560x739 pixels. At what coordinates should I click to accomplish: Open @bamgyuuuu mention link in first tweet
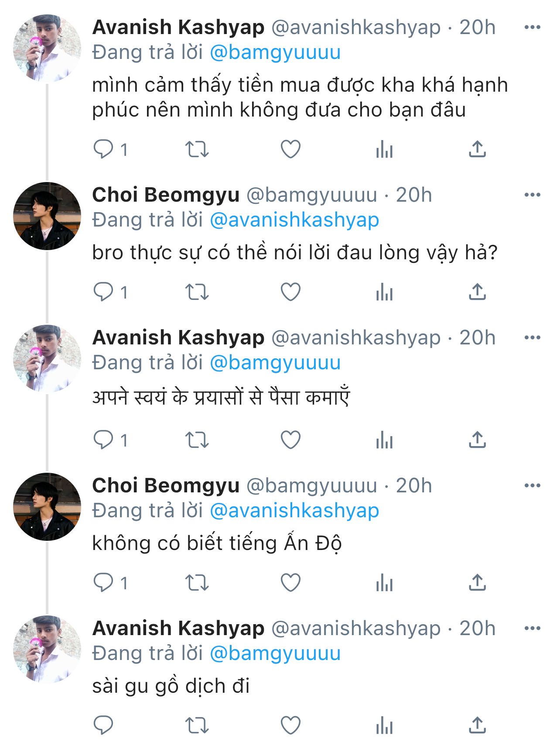[x=275, y=53]
